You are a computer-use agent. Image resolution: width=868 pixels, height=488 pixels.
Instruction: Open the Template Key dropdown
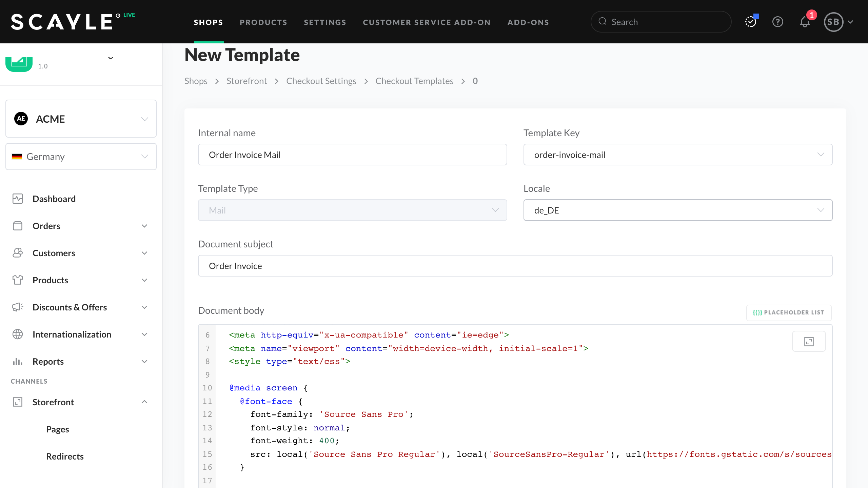pos(678,155)
